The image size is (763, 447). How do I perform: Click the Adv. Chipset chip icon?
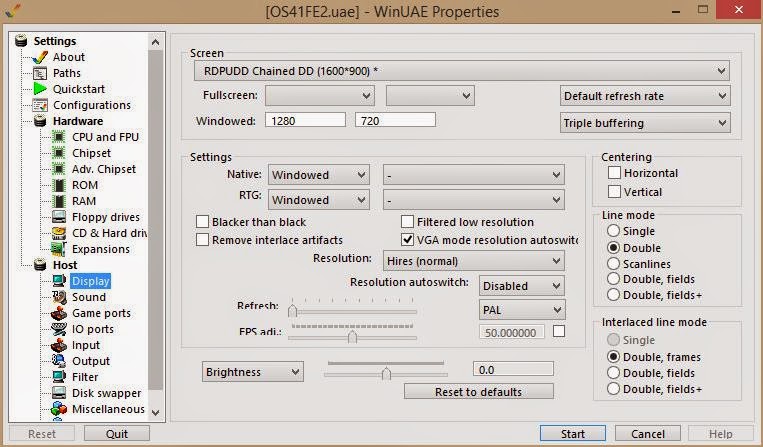(x=59, y=169)
